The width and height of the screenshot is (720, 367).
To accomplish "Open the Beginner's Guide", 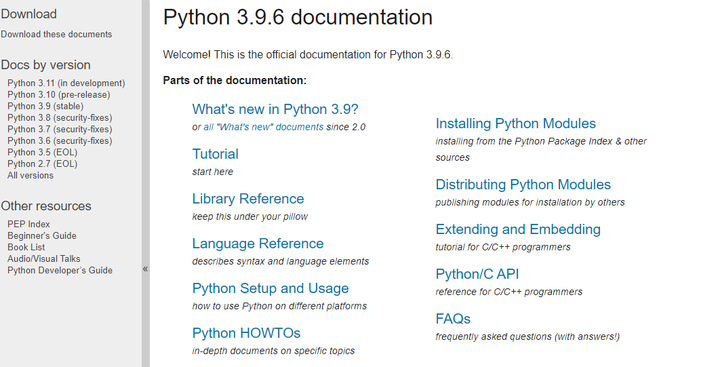I will pos(42,236).
